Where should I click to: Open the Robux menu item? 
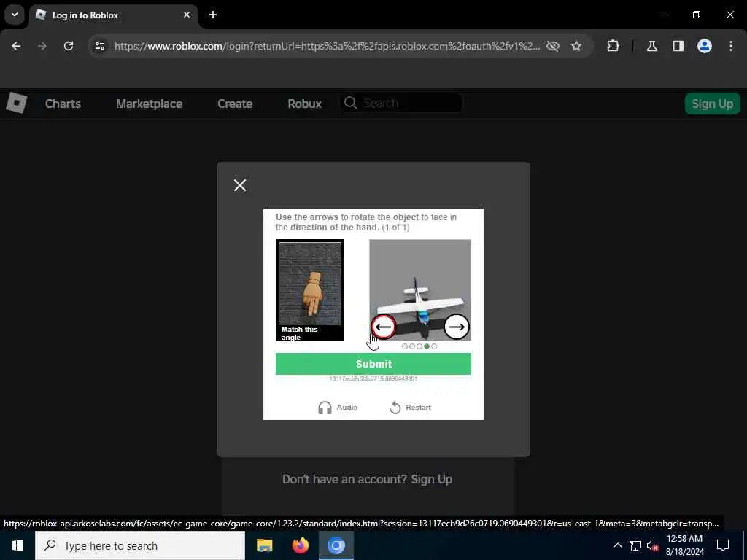click(304, 104)
